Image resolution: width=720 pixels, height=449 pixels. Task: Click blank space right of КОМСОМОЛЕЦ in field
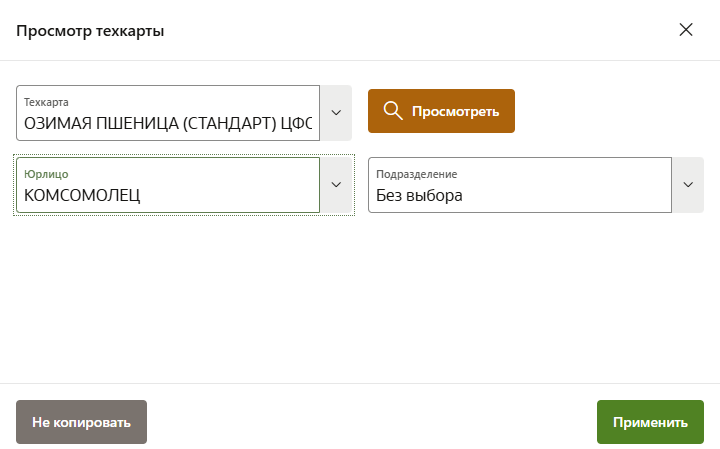(240, 195)
